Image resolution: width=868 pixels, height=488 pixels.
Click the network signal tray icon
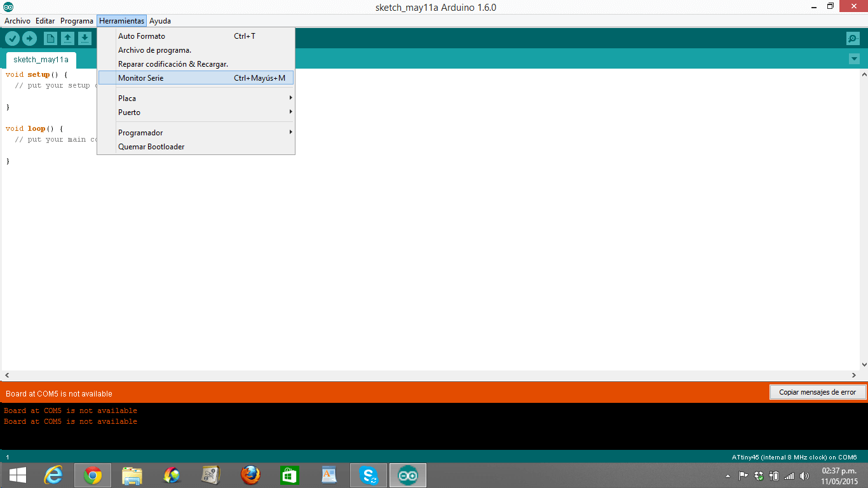click(789, 476)
